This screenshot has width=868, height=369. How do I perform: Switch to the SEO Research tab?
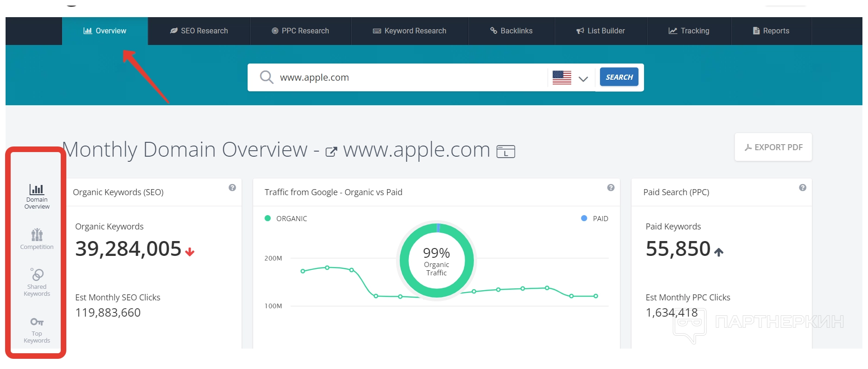(199, 31)
